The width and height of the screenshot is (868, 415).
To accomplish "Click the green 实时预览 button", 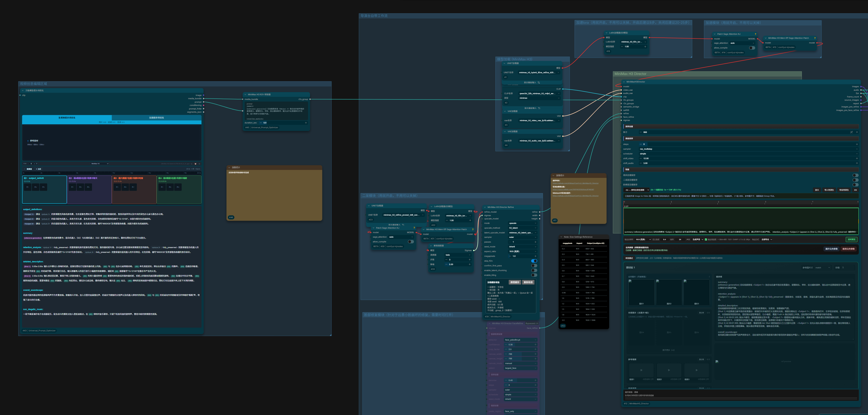I will click(852, 240).
